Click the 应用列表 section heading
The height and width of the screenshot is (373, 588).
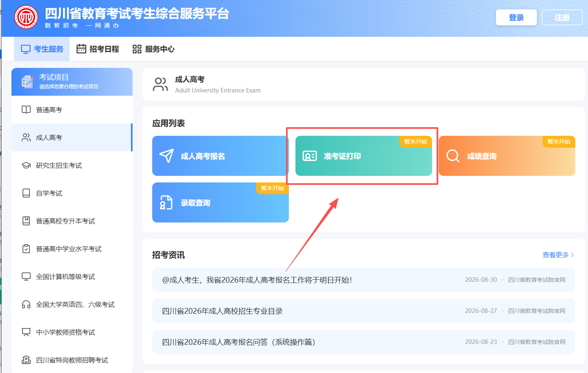[169, 123]
